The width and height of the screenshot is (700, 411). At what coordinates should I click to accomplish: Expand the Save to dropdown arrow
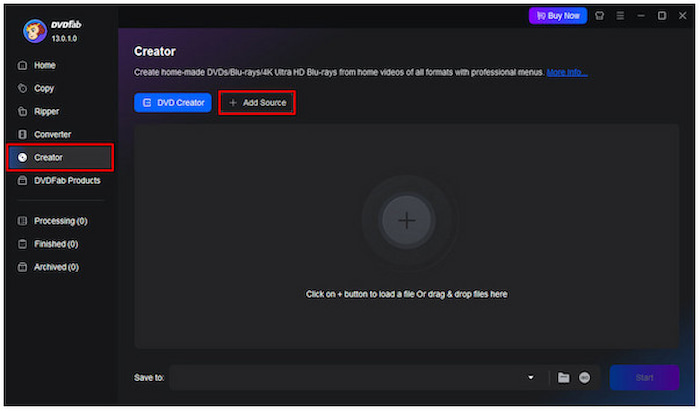tap(531, 377)
